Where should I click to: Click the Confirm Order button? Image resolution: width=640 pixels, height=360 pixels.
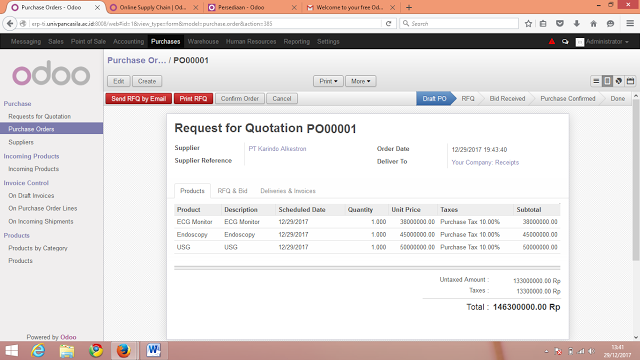pos(240,98)
